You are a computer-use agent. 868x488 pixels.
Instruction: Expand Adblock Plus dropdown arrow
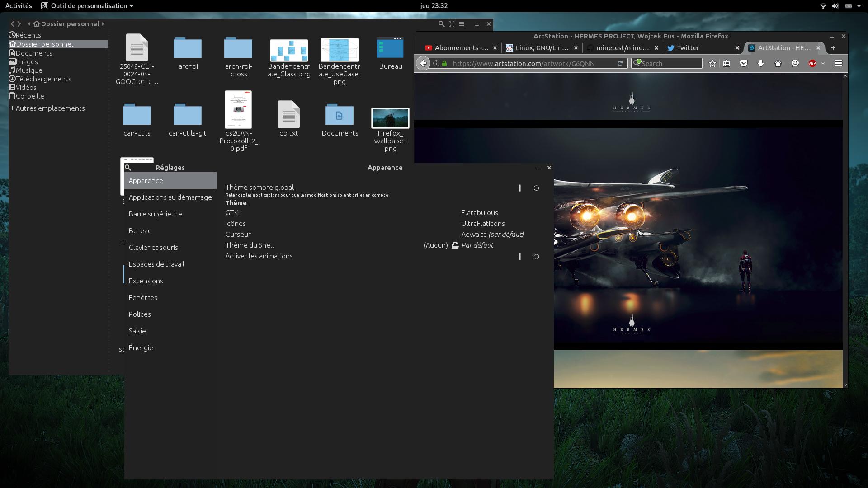coord(823,63)
